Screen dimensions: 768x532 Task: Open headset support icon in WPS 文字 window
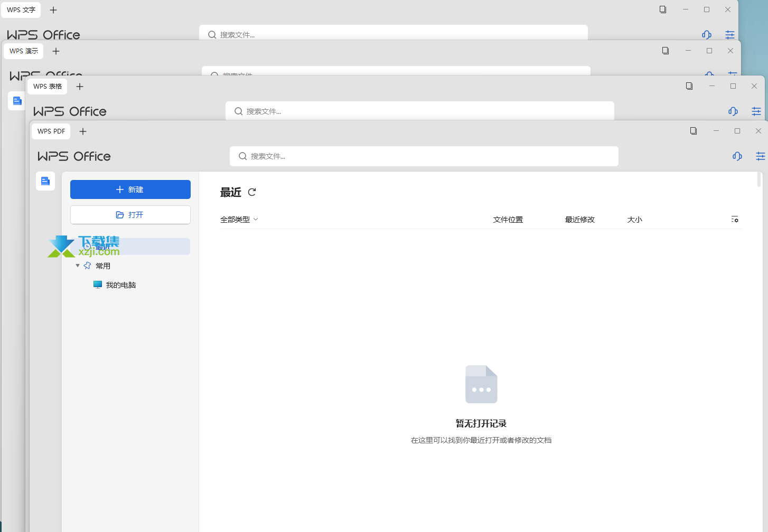point(707,35)
